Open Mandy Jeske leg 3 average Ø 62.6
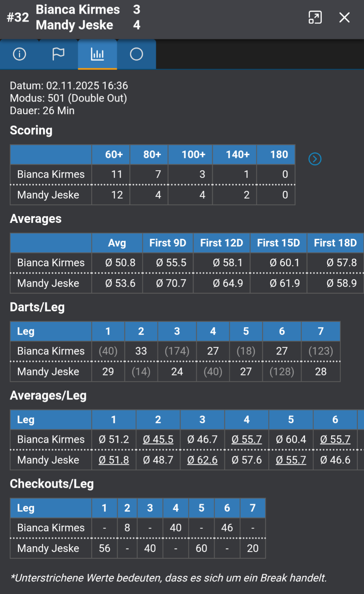The image size is (364, 594). [x=202, y=460]
